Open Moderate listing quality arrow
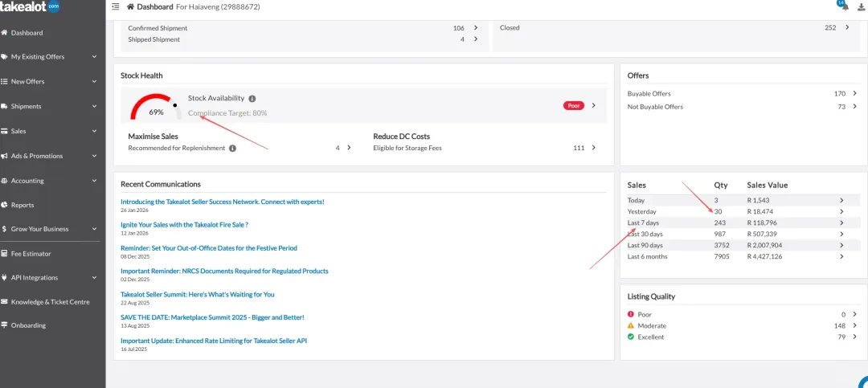Image resolution: width=868 pixels, height=388 pixels. 854,325
